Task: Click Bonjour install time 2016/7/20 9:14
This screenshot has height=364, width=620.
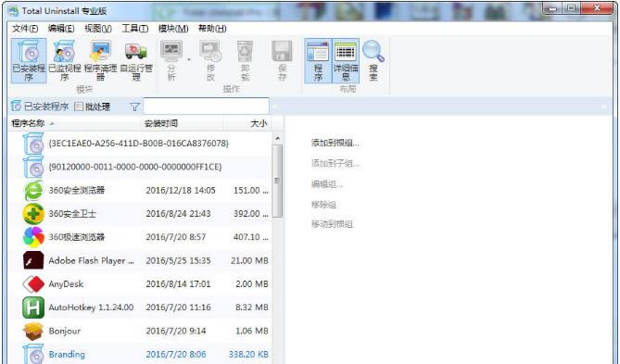Action: (x=176, y=332)
